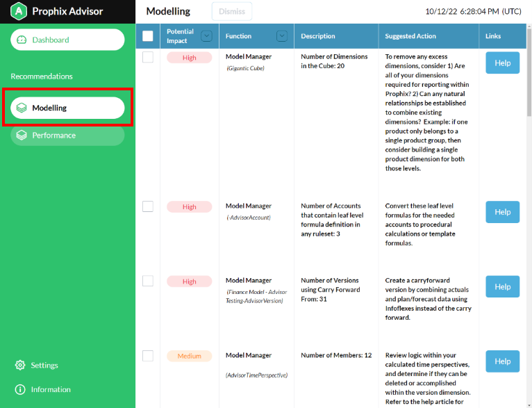Open Help for Carry Forward versions row

point(502,287)
